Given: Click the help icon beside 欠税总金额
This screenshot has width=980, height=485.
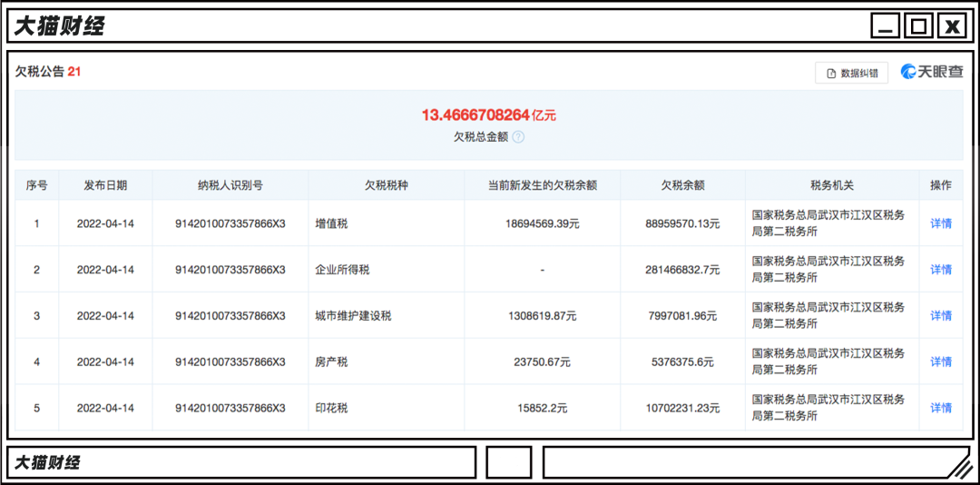Looking at the screenshot, I should pos(518,137).
